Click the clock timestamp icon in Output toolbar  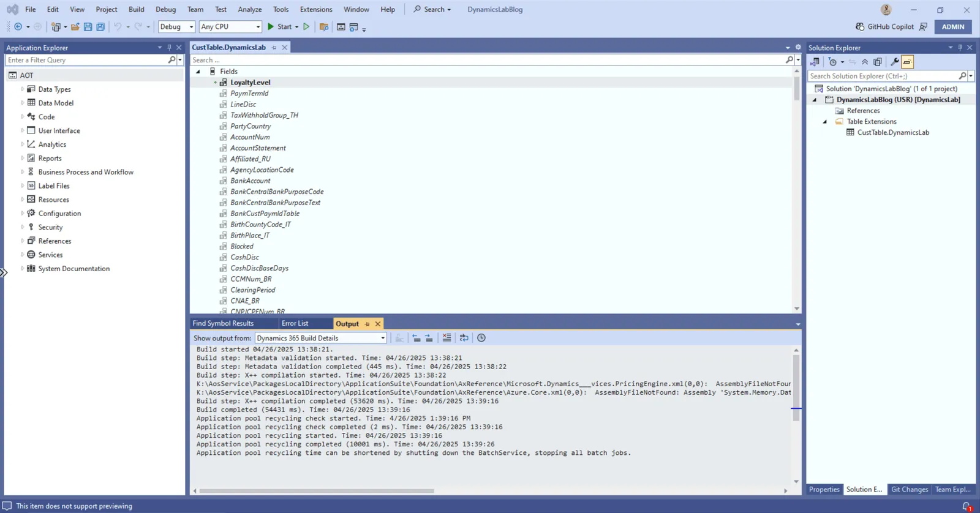481,338
